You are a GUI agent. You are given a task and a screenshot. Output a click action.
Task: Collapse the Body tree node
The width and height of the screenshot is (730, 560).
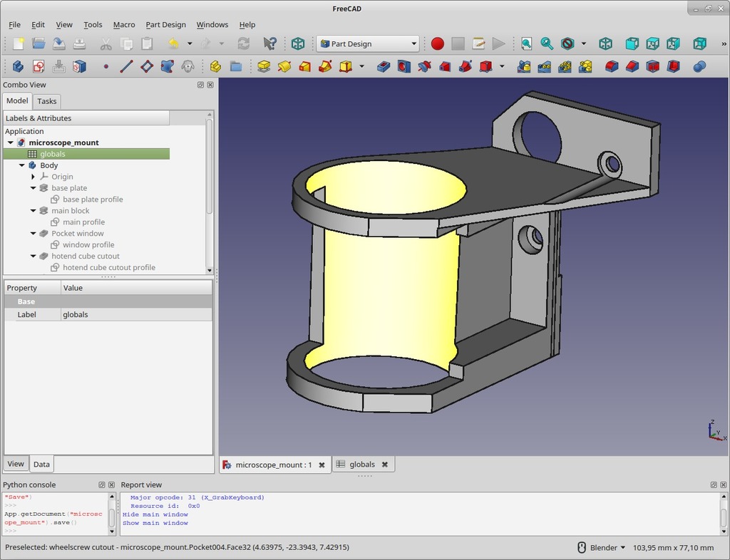pos(21,165)
